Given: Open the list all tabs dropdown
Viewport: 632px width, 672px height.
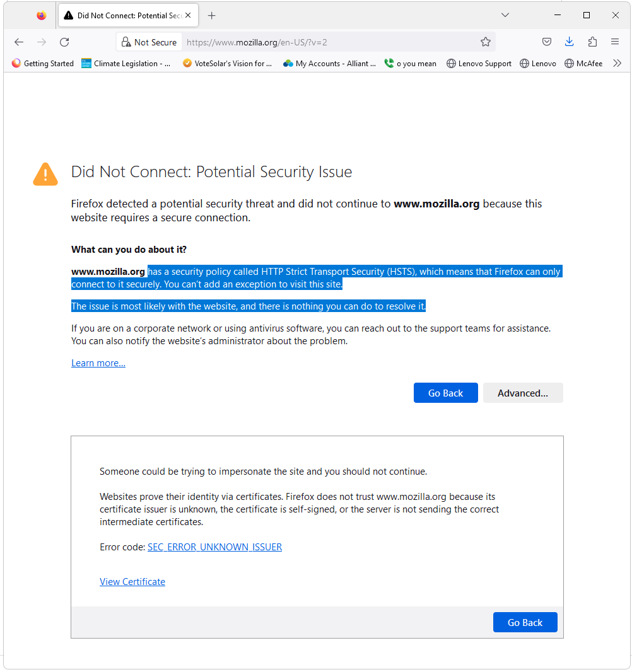Looking at the screenshot, I should (505, 14).
